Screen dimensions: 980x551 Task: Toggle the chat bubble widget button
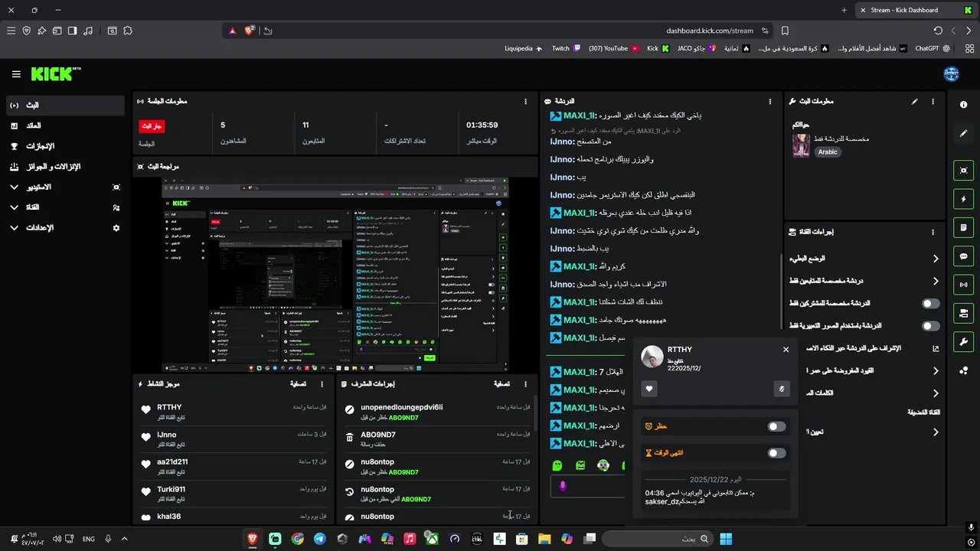click(x=964, y=256)
